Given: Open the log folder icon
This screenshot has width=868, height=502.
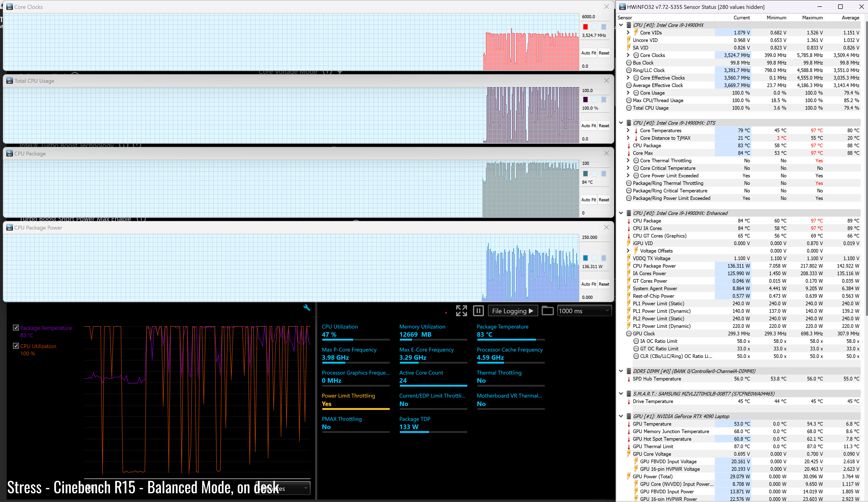Looking at the screenshot, I should (547, 311).
